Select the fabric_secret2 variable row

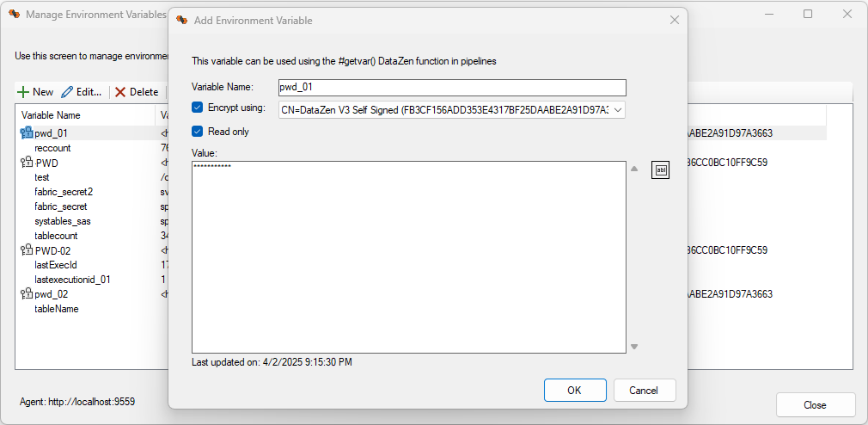[x=63, y=192]
